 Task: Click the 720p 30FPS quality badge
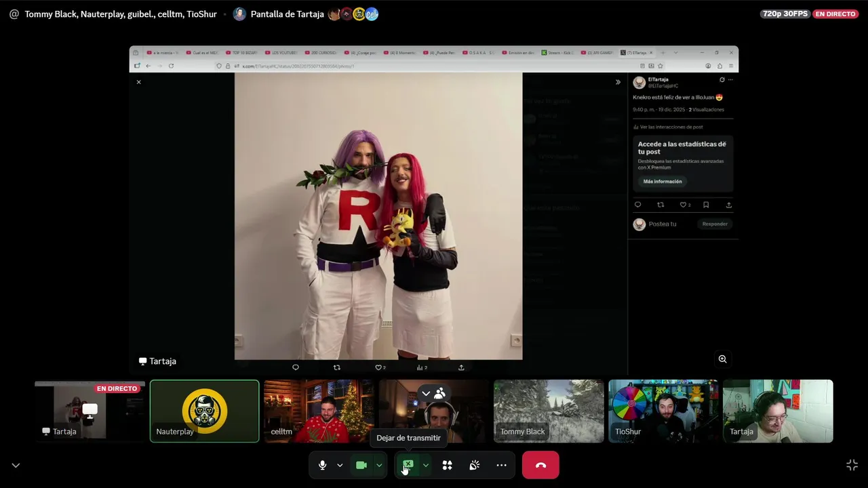pos(785,14)
